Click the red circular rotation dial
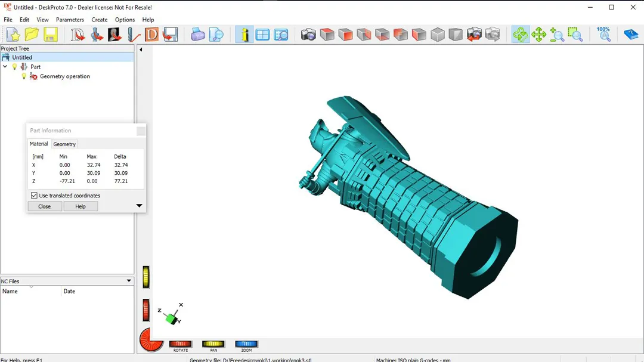This screenshot has height=362, width=644. point(150,340)
